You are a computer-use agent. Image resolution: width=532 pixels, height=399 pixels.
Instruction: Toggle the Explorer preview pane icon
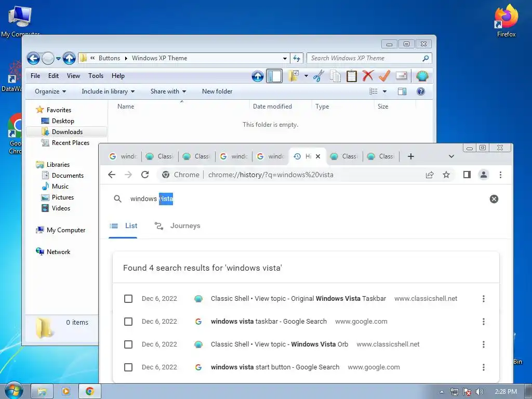click(402, 91)
